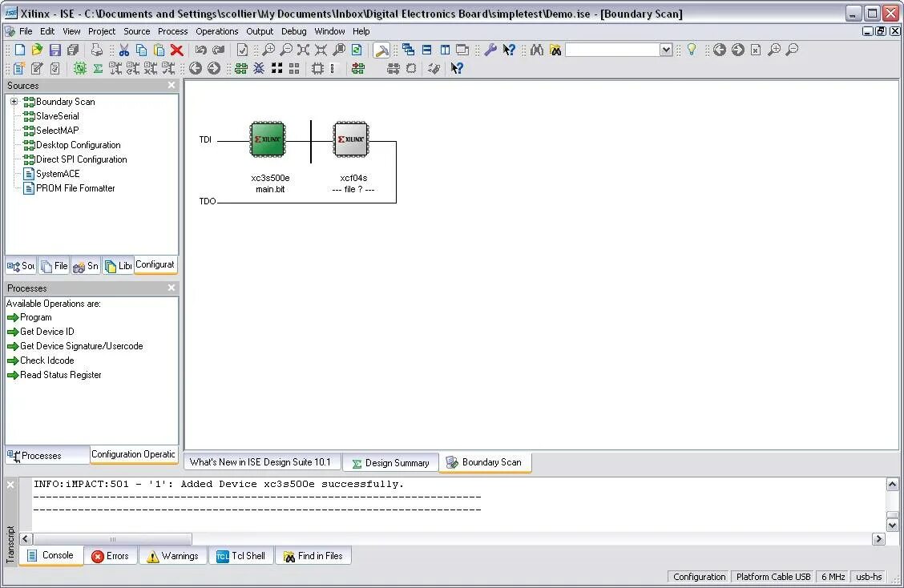Open the Output menu
Image resolution: width=904 pixels, height=588 pixels.
click(x=260, y=31)
